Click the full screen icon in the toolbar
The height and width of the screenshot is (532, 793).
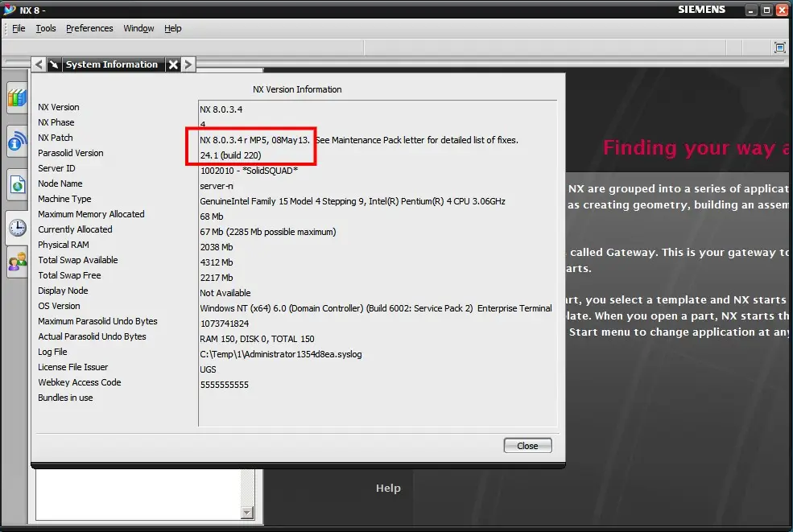(x=780, y=47)
